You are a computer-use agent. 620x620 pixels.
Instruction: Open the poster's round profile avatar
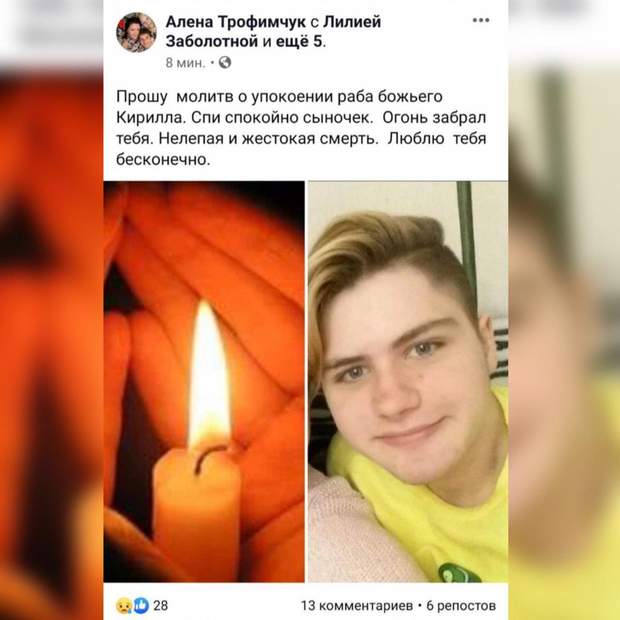click(136, 32)
